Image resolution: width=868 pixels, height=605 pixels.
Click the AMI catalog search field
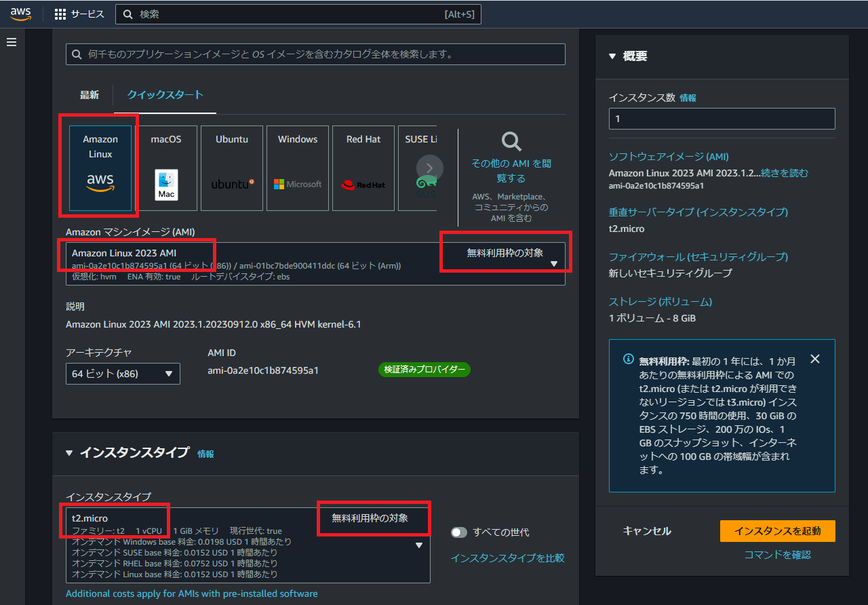coord(315,54)
